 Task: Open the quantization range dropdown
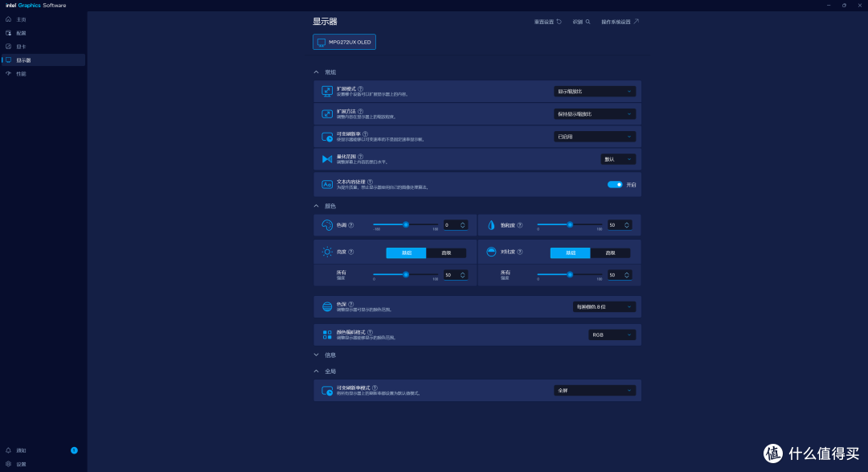click(618, 159)
